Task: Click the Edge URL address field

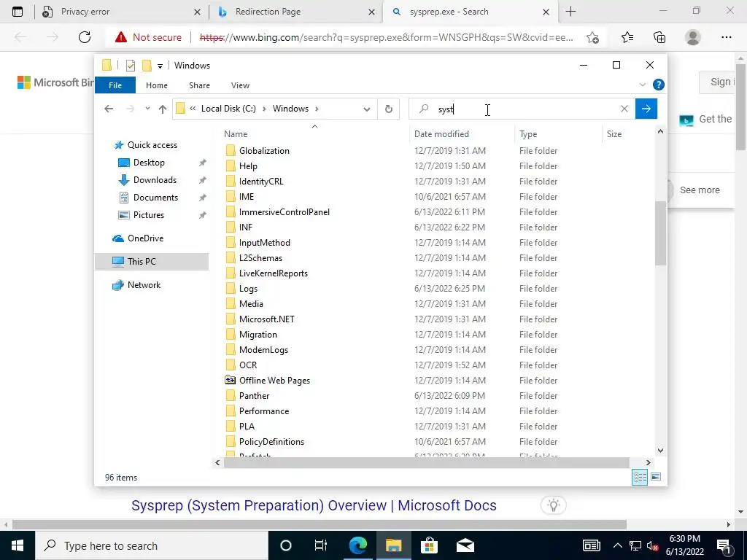Action: [x=387, y=37]
